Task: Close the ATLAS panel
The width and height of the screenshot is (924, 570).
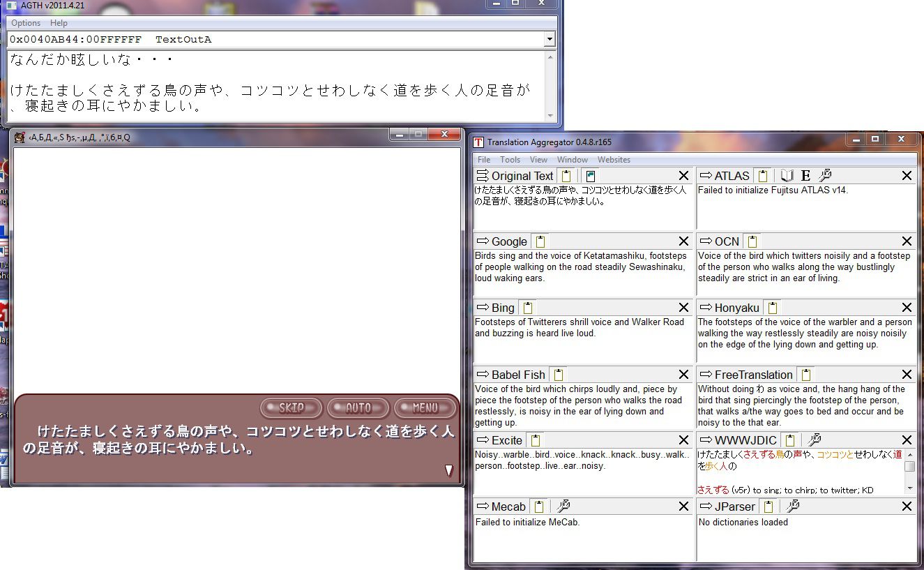Action: [907, 176]
